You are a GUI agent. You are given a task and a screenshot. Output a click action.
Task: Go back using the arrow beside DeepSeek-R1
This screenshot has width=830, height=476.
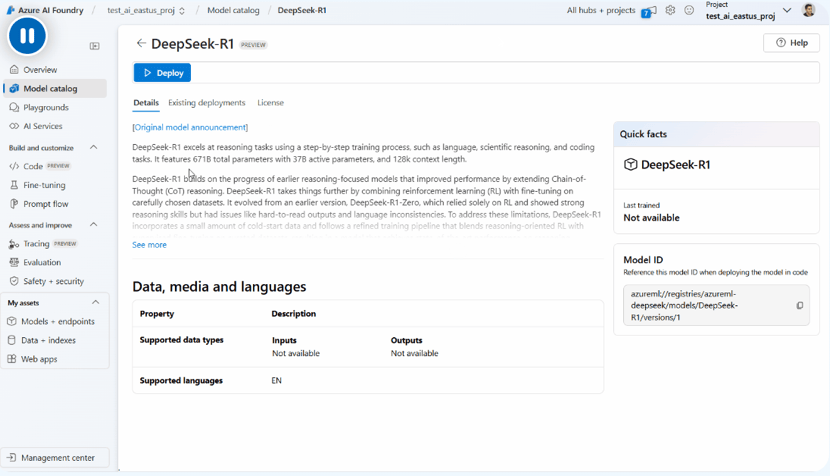(141, 44)
